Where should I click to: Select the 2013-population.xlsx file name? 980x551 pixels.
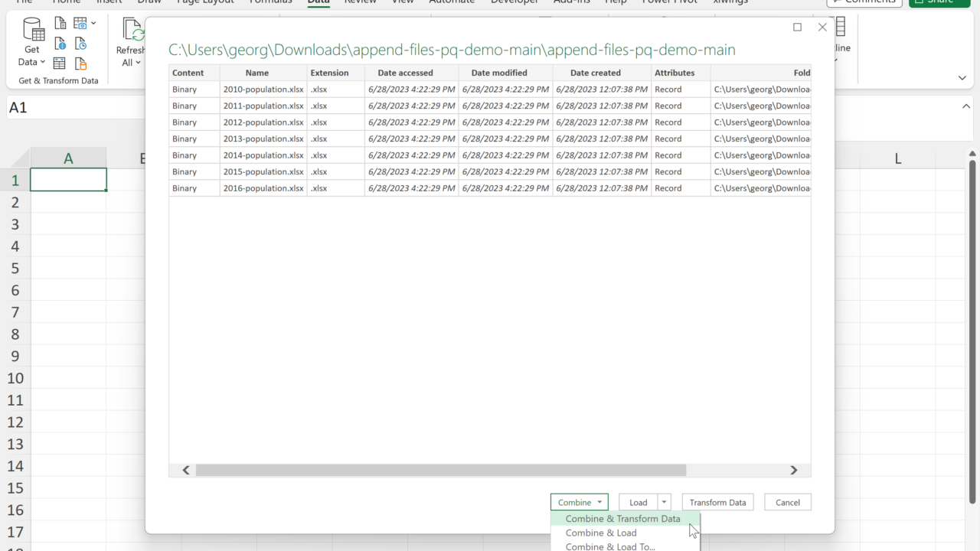263,139
